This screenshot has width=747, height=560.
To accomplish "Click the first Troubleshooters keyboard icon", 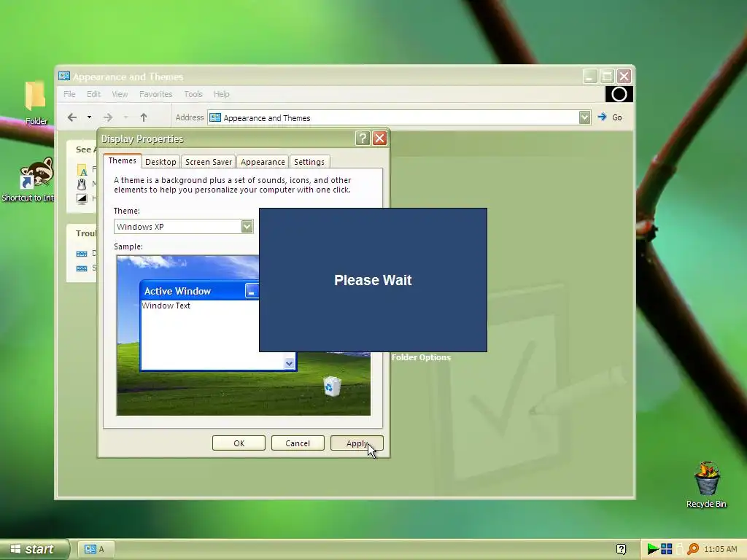I will pyautogui.click(x=82, y=254).
